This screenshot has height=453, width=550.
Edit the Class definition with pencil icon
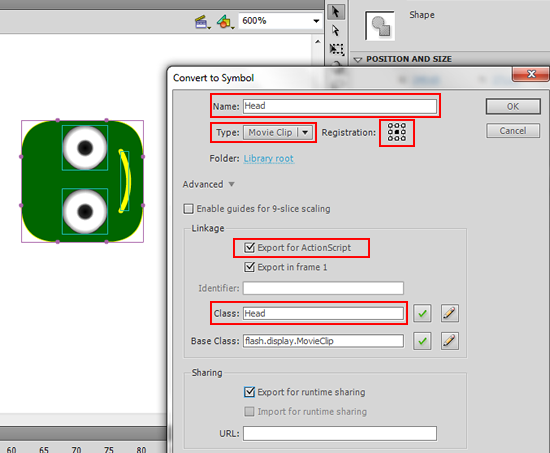point(450,313)
